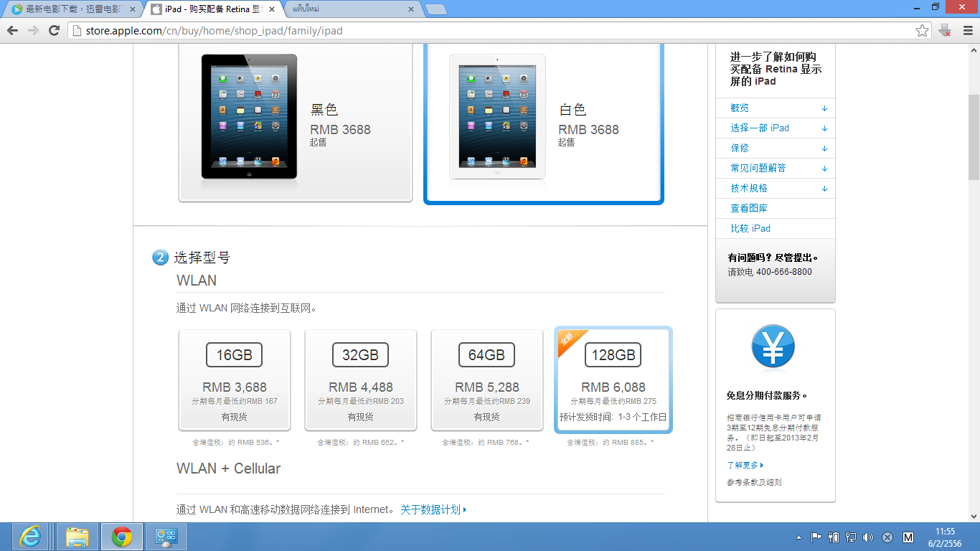Image resolution: width=980 pixels, height=551 pixels.
Task: Open the Control Panel taskbar icon
Action: pos(166,537)
